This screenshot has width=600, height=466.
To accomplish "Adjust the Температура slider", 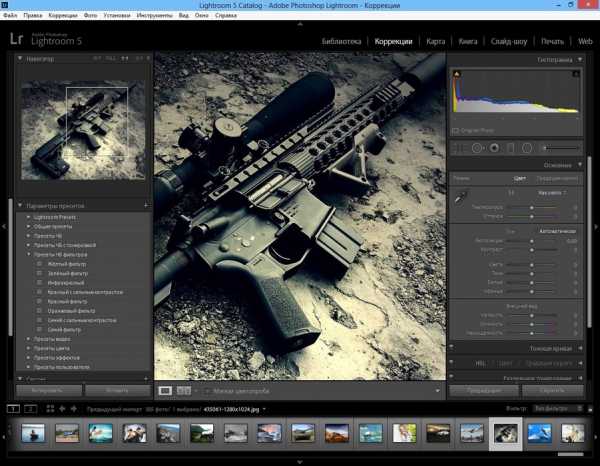I will tap(532, 207).
